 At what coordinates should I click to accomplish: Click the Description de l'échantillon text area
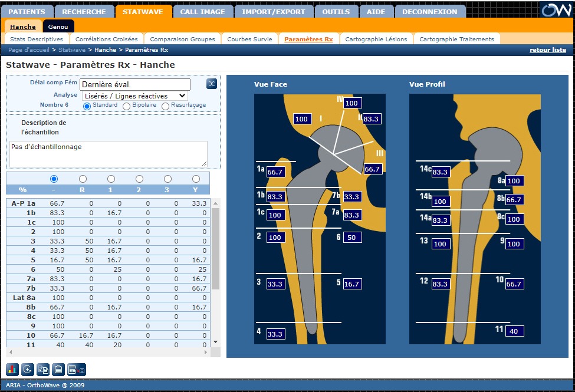(108, 154)
